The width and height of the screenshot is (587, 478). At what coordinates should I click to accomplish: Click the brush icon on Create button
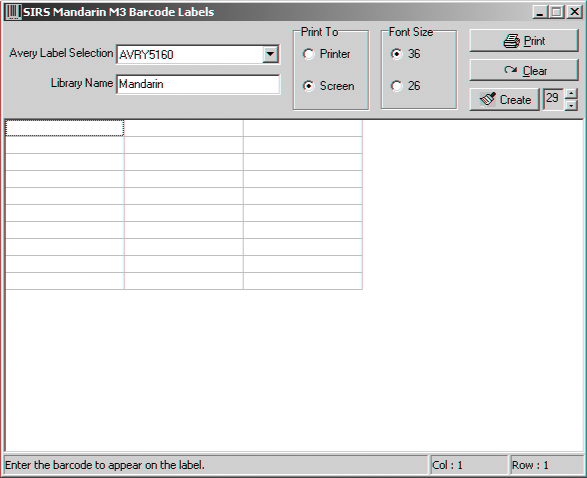[488, 98]
